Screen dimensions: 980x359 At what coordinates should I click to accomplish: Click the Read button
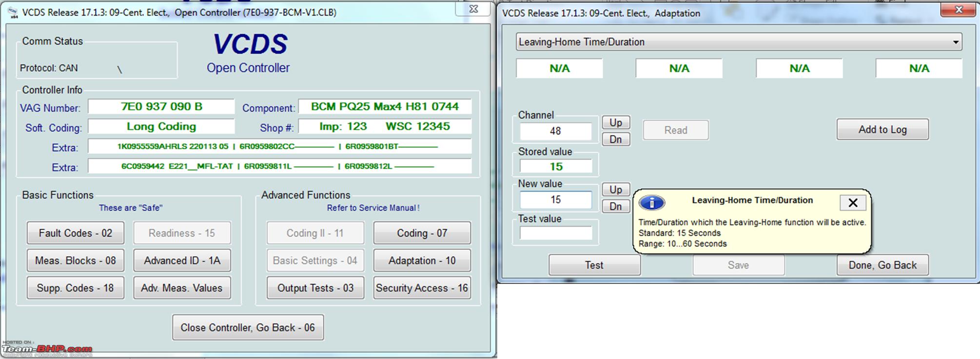click(675, 130)
